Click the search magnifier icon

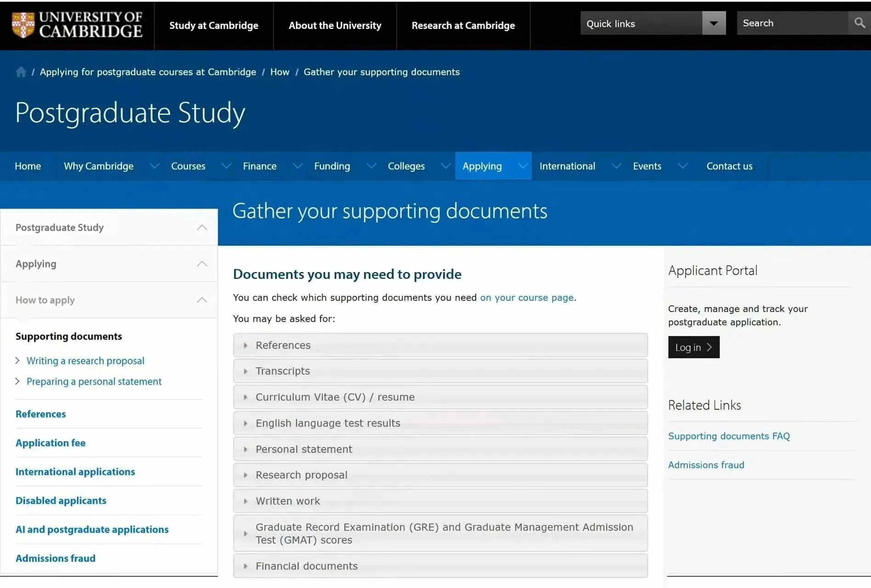859,23
